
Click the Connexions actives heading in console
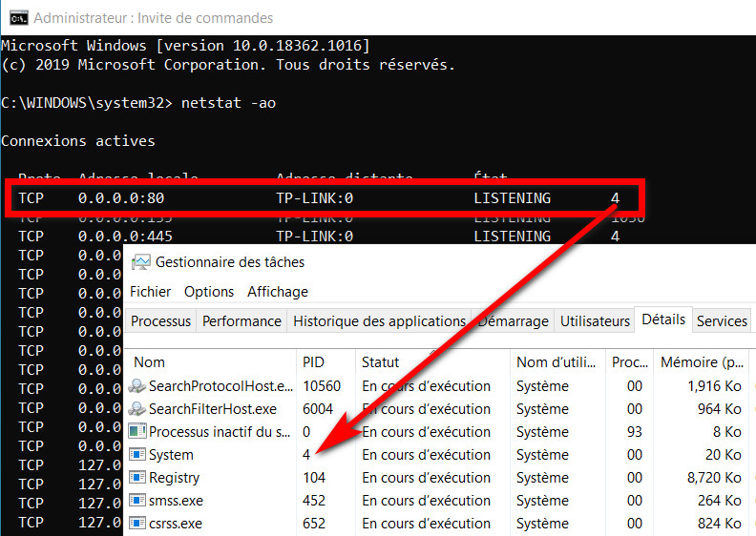[x=78, y=141]
